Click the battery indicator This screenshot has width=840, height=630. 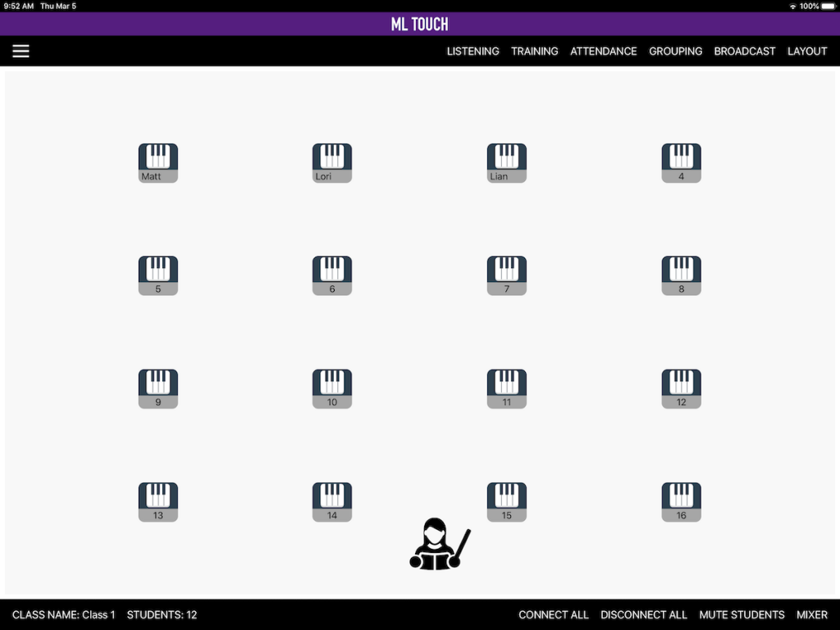(829, 7)
